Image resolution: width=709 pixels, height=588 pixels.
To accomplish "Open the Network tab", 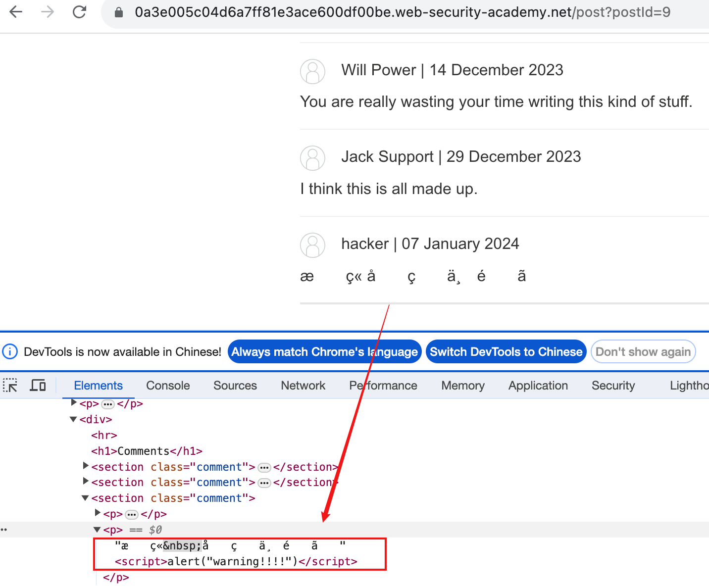I will coord(303,386).
